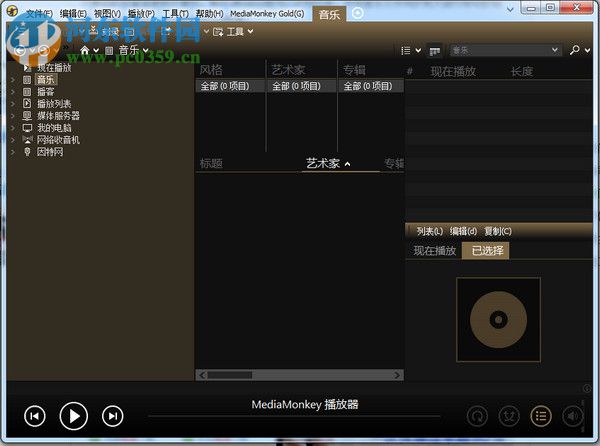Open the 播放(P) menu
Screen dimensions: 600x446
(x=141, y=14)
